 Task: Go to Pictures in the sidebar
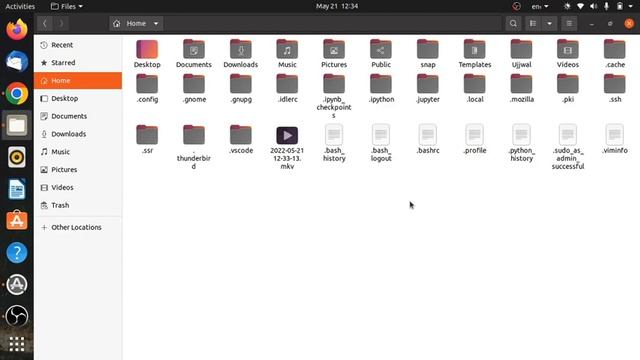tap(78, 169)
